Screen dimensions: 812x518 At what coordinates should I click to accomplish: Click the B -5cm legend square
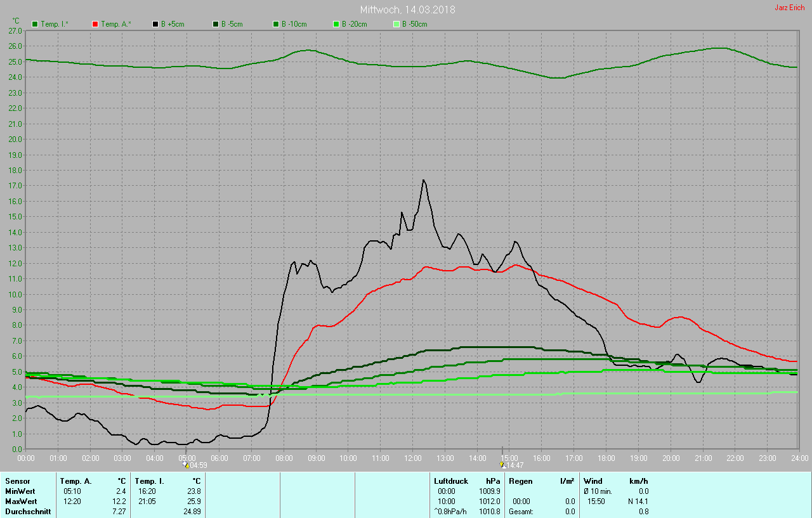pos(216,24)
